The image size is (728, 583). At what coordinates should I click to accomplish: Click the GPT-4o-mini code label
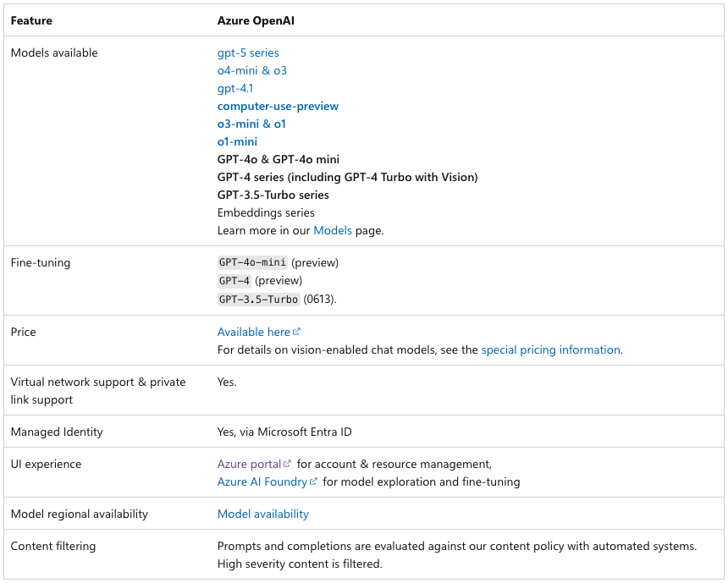(252, 262)
